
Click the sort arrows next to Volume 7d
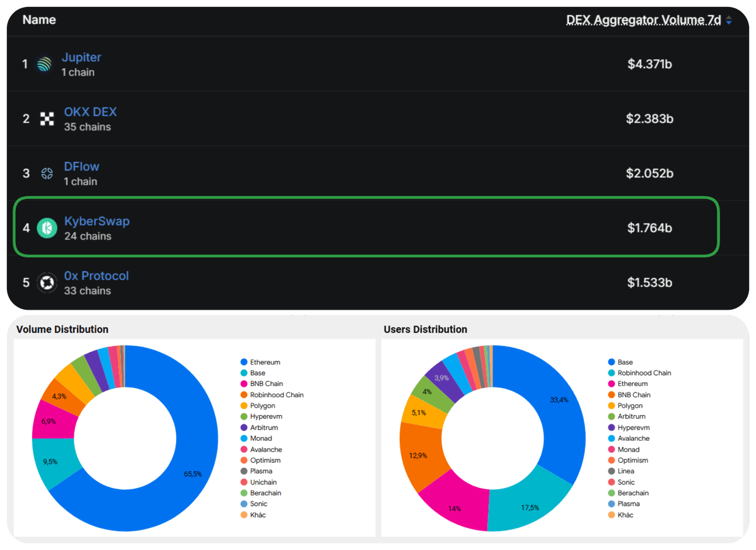pos(729,20)
